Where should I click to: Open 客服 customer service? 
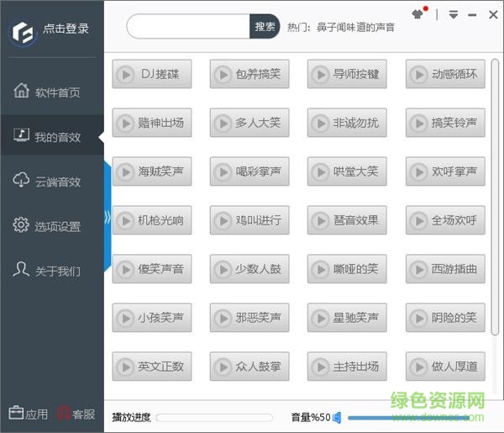coord(76,414)
